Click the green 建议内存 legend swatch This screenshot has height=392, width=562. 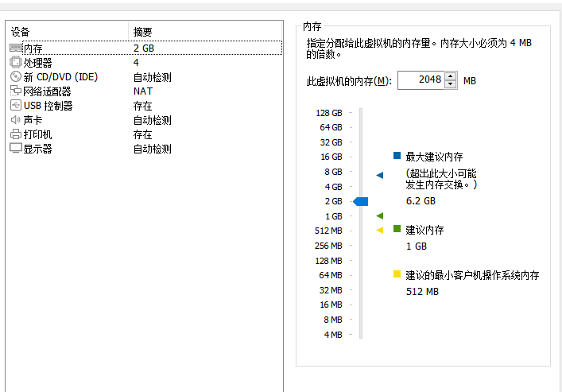(397, 228)
